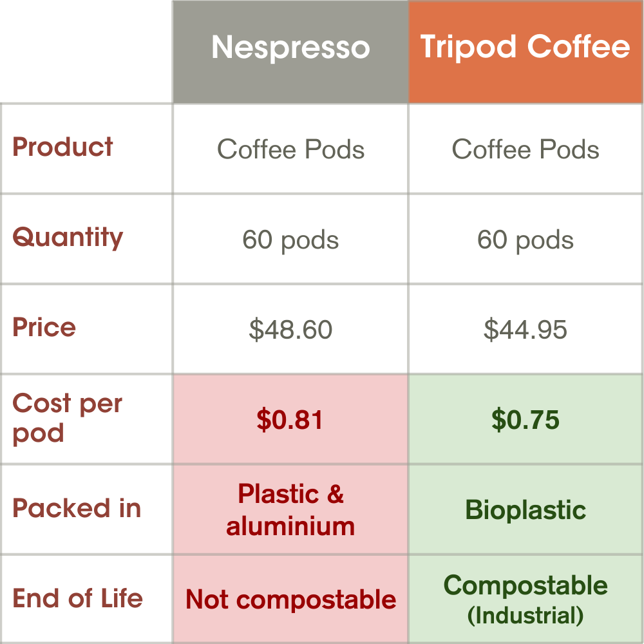This screenshot has width=644, height=644.
Task: Click Coffee Pods under Tripod Coffee
Action: coord(526,149)
